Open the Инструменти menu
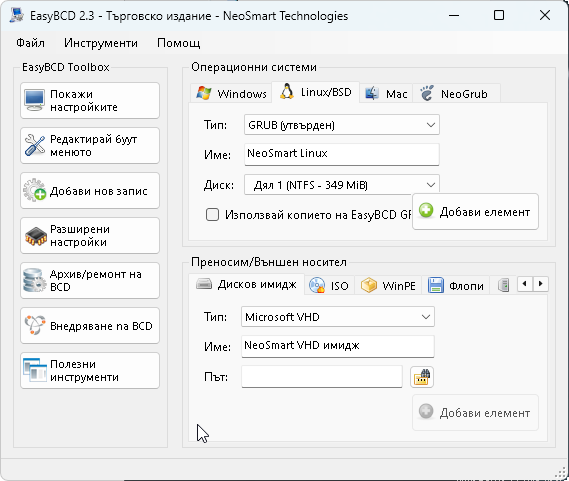 pos(101,43)
